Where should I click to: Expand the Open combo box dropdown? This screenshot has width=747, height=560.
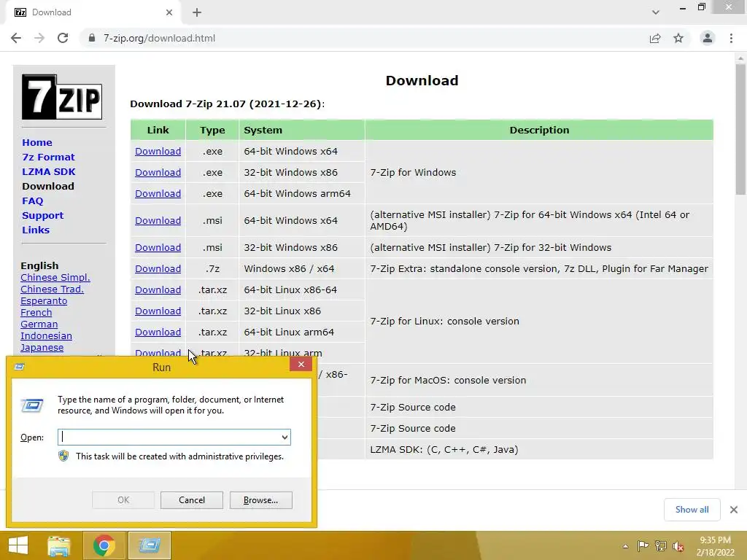285,437
